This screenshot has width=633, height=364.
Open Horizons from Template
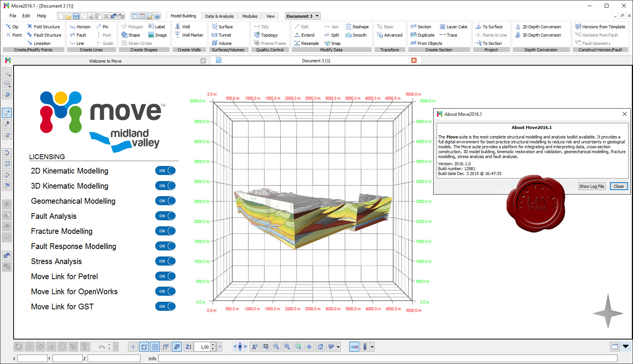coord(600,27)
